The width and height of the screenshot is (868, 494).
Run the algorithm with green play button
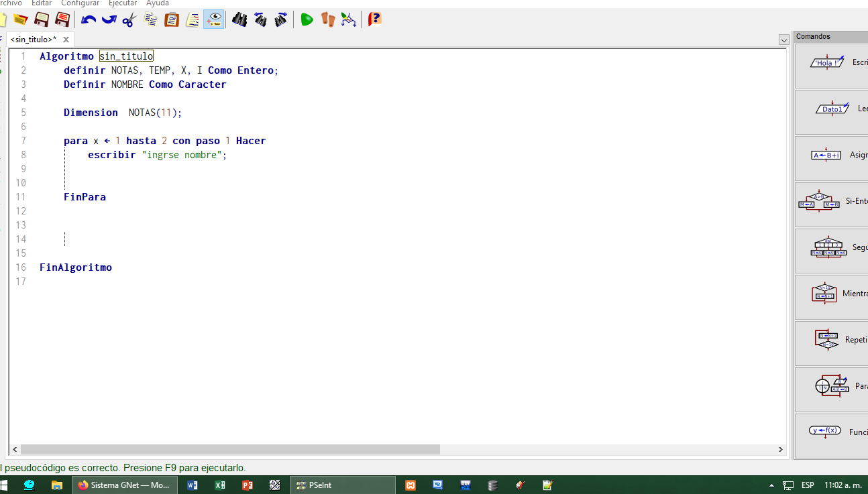(307, 19)
